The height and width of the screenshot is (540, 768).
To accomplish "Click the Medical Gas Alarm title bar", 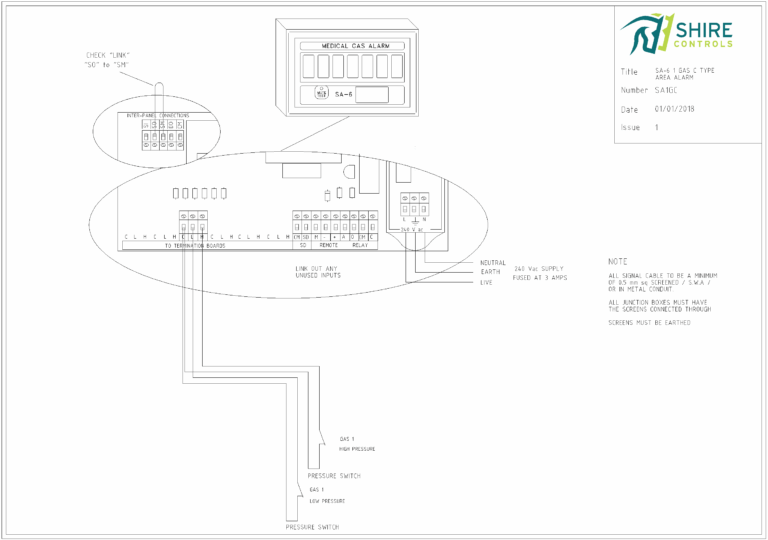I will [348, 46].
